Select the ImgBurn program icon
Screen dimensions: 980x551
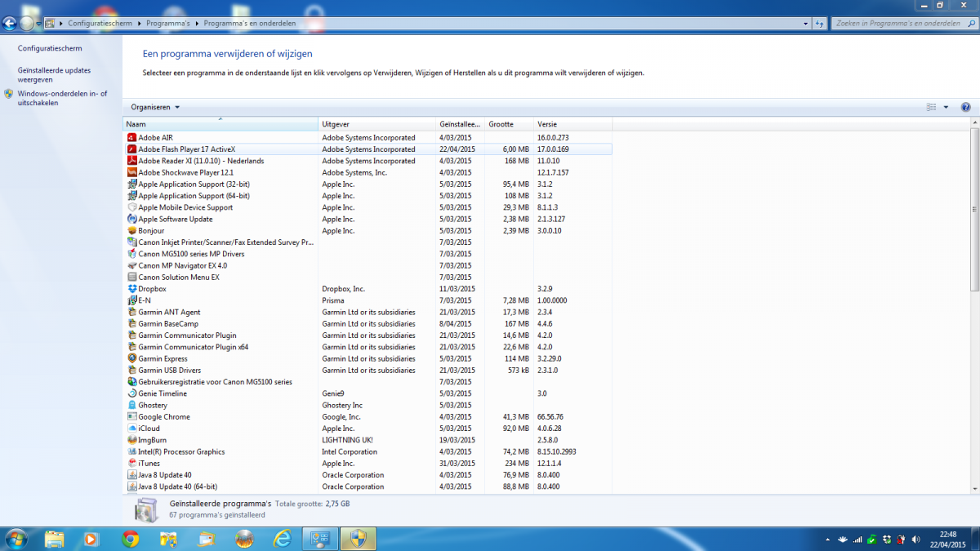coord(131,440)
